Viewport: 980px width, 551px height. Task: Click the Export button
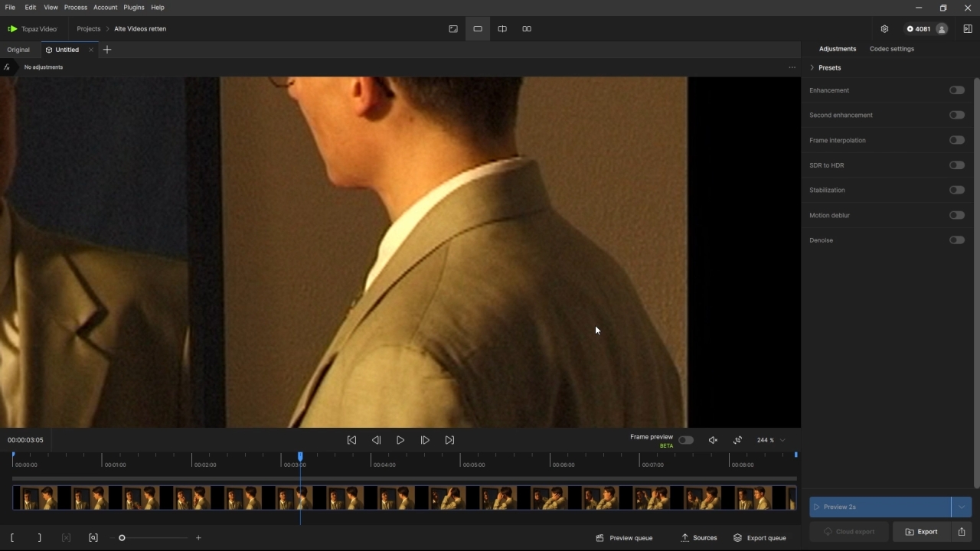pos(922,532)
